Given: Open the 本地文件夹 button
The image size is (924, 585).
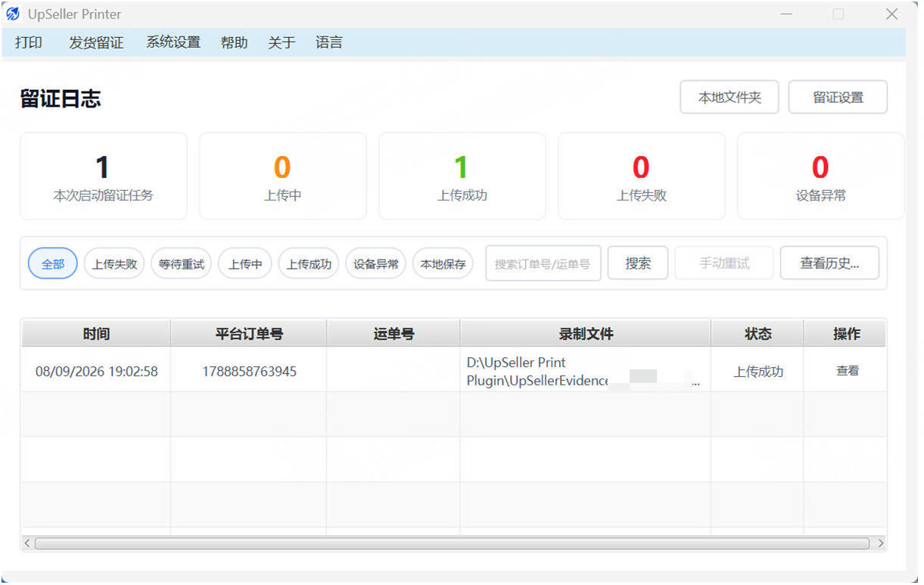Looking at the screenshot, I should 730,97.
